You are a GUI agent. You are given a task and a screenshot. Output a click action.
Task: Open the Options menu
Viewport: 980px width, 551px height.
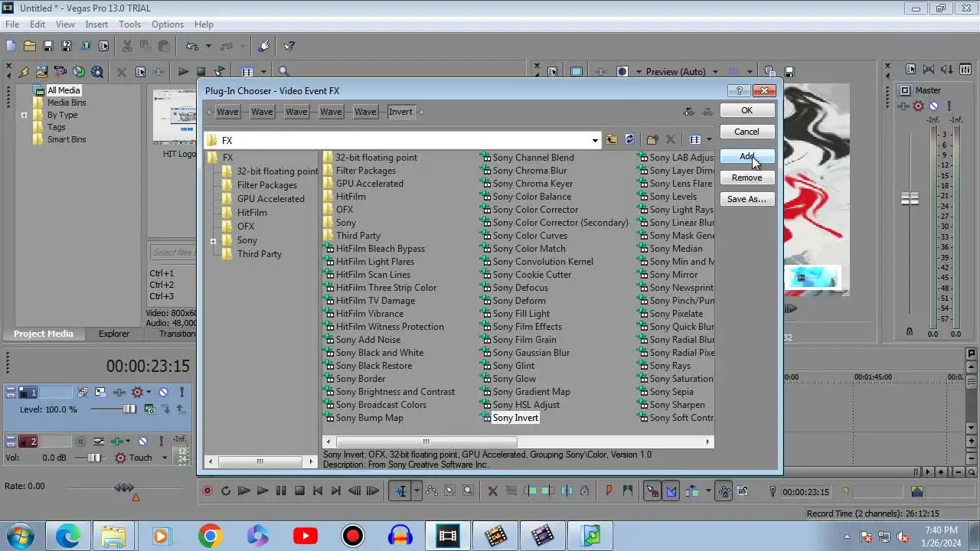167,24
